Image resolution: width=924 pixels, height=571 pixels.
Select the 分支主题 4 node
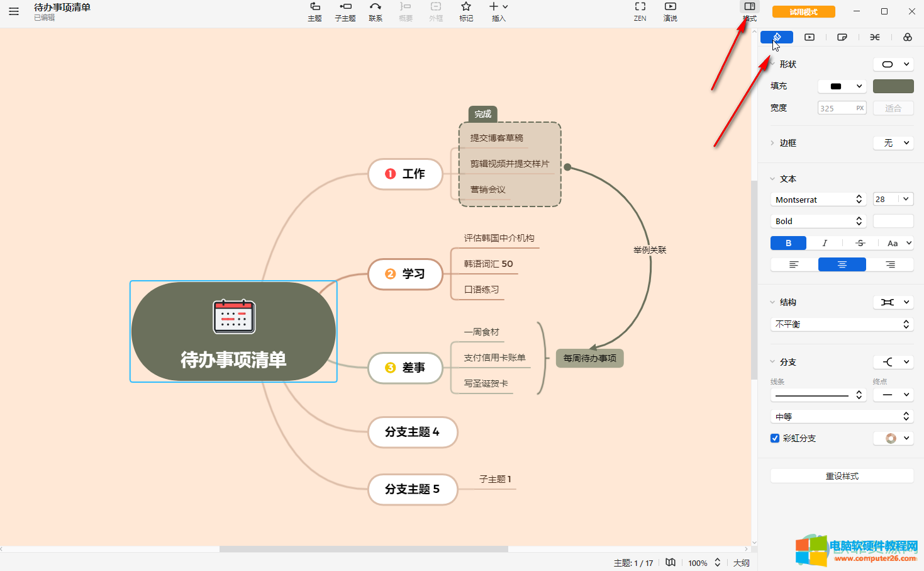click(413, 432)
